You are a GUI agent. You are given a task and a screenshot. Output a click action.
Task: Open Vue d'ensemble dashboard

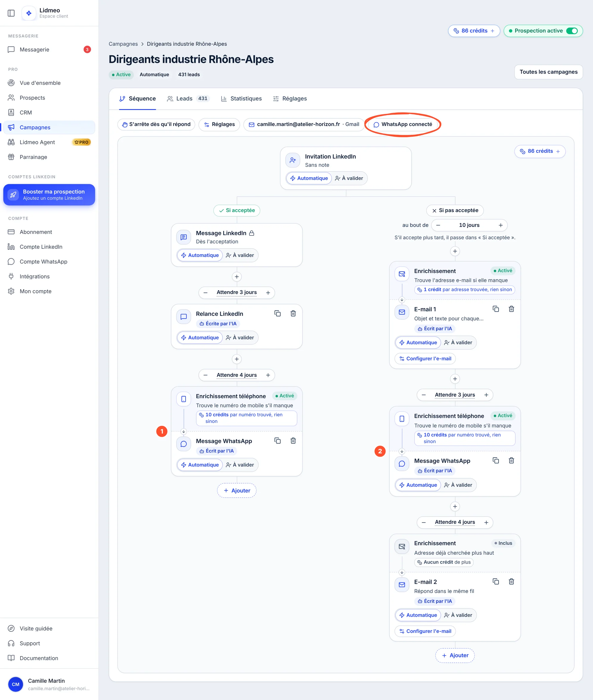tap(49, 83)
